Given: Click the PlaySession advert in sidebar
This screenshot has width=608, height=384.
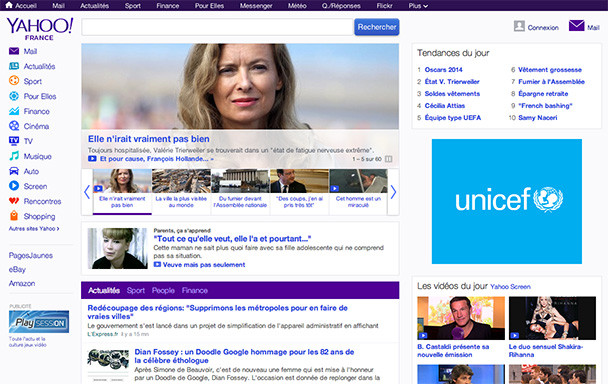Looking at the screenshot, I should coord(39,322).
